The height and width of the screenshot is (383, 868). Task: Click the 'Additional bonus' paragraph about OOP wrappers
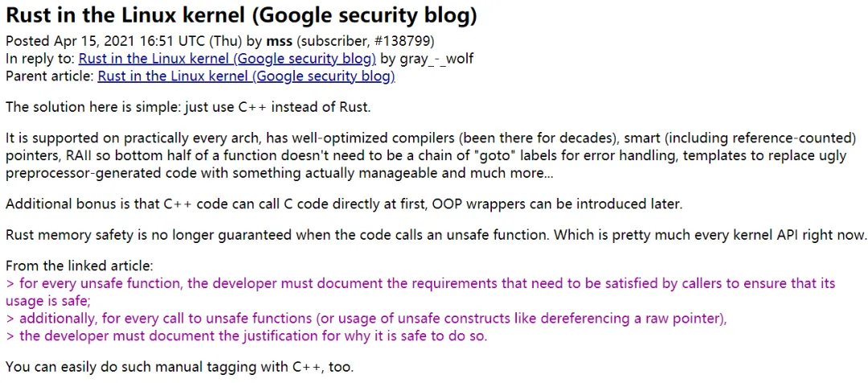tap(344, 204)
